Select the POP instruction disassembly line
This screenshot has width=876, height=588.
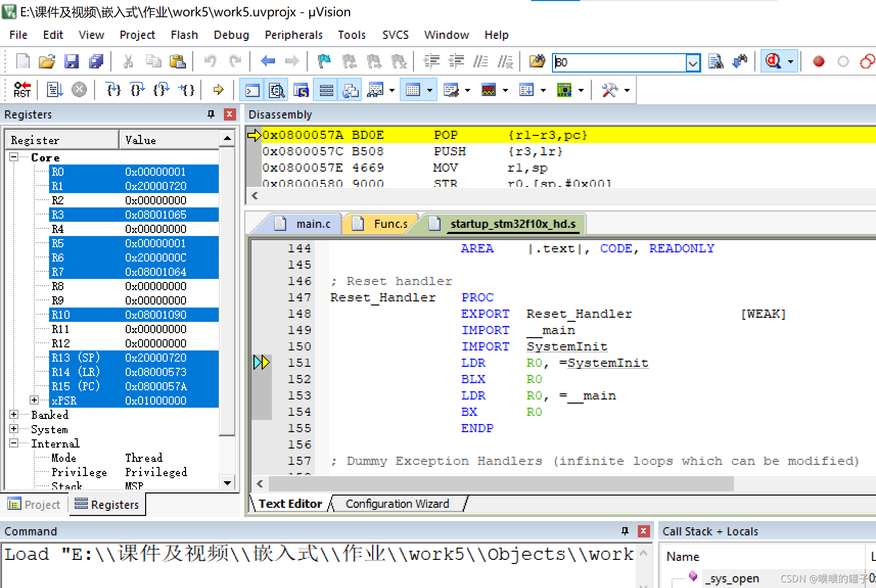[561, 135]
